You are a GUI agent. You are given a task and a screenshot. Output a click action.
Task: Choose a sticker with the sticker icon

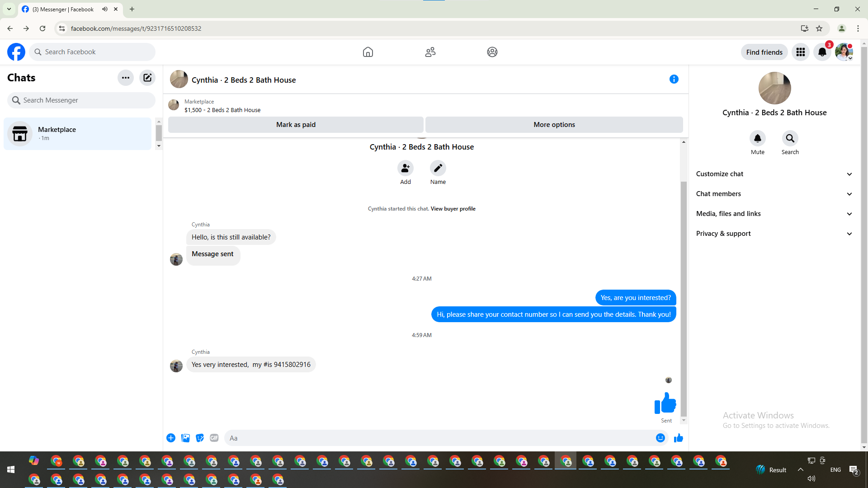point(200,438)
